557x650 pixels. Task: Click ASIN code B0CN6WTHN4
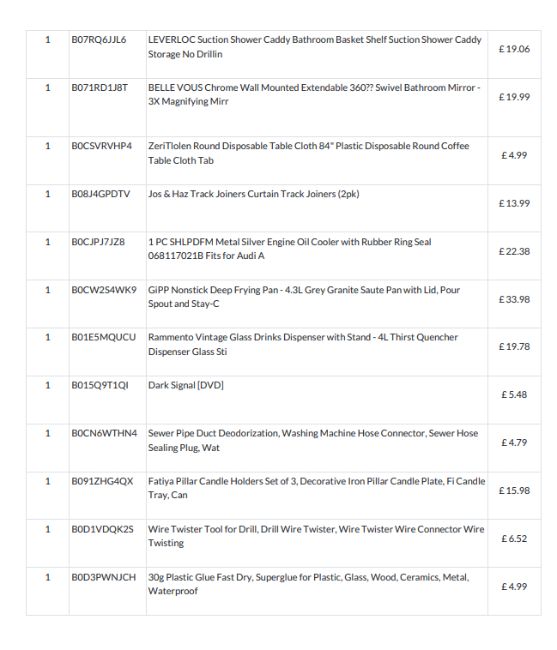pos(104,433)
